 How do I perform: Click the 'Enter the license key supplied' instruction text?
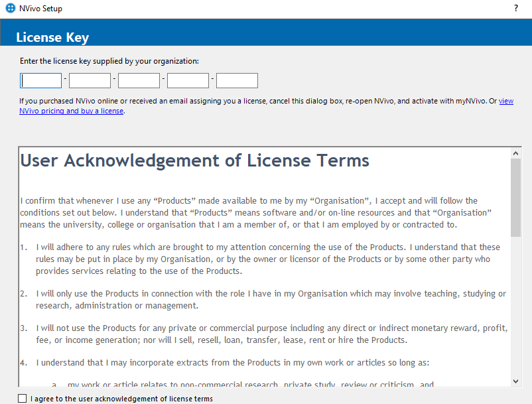pyautogui.click(x=109, y=61)
